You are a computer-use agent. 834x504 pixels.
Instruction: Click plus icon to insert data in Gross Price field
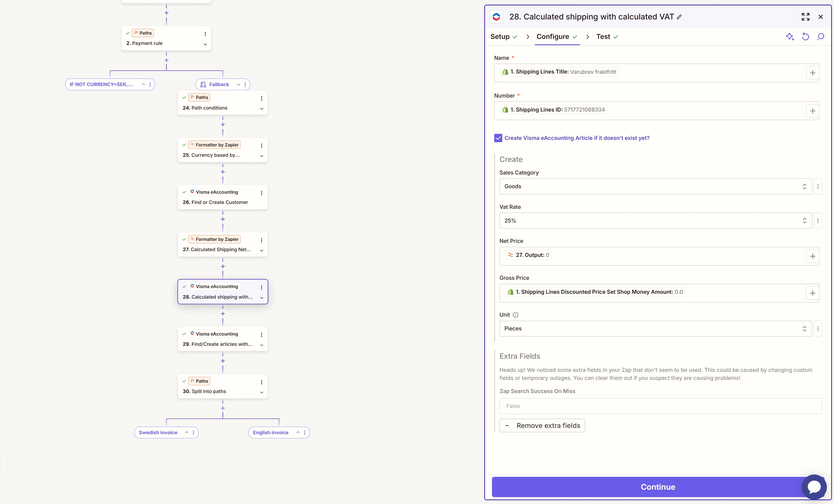pyautogui.click(x=812, y=293)
